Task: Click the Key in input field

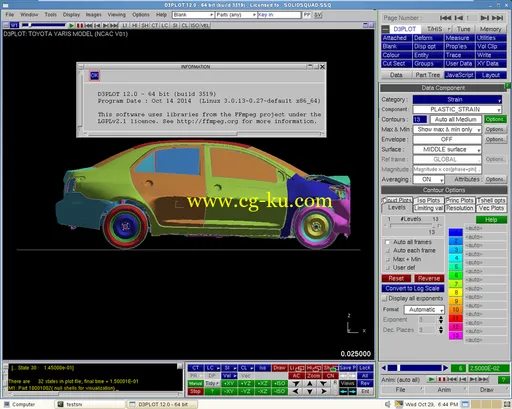Action: point(279,15)
